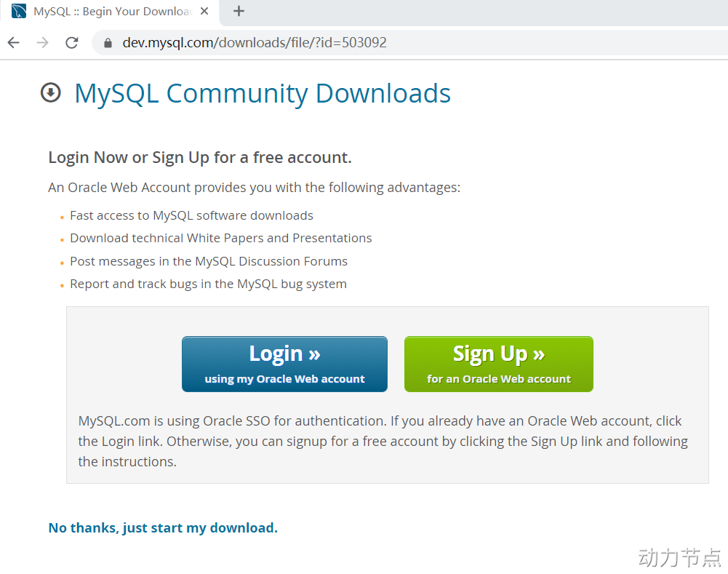Focus the address bar showing dev.mysql.com URL
The image size is (728, 574).
409,43
